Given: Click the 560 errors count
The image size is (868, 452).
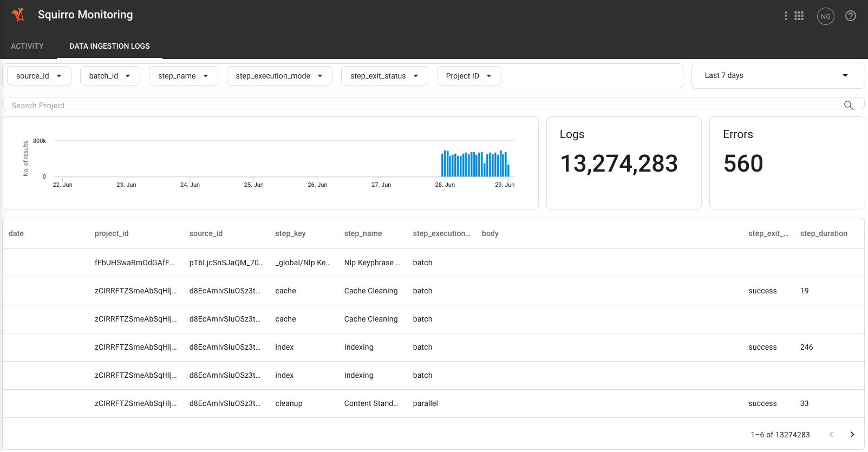Looking at the screenshot, I should (743, 163).
